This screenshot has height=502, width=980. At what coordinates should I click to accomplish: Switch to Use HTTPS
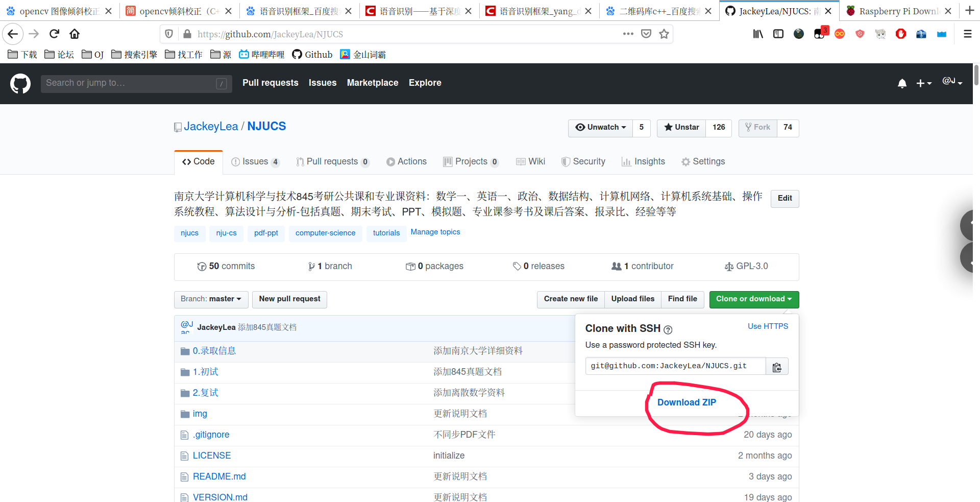coord(768,326)
